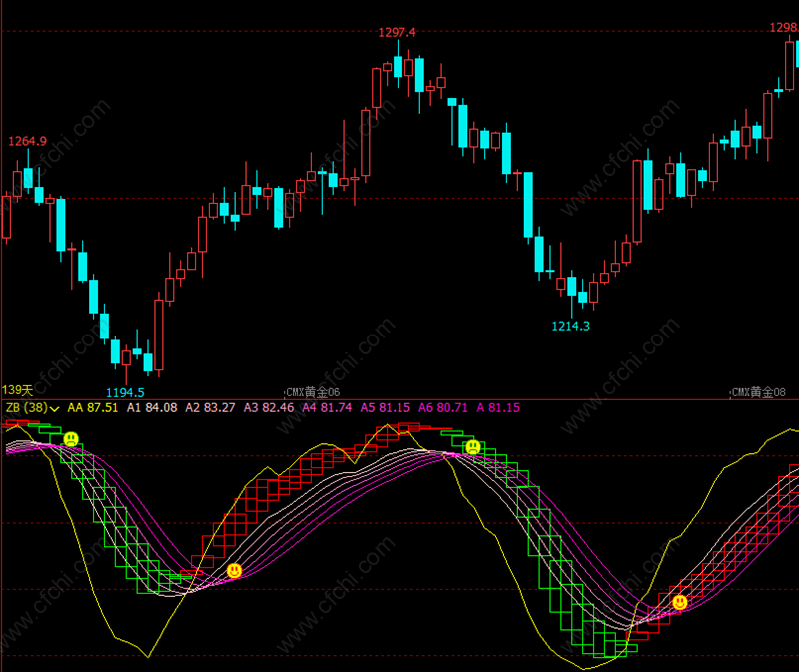Click the first smiley buy signal icon

coord(234,570)
